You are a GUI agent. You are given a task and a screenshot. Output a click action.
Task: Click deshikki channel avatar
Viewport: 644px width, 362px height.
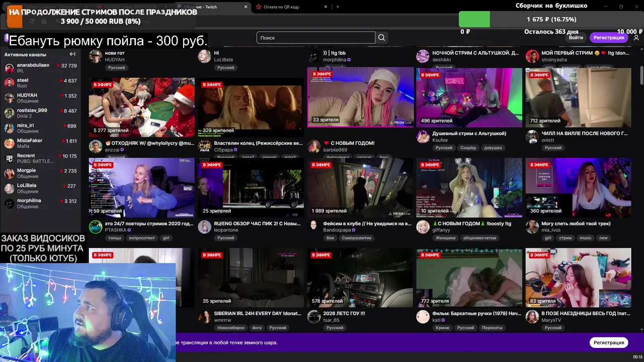pyautogui.click(x=423, y=56)
